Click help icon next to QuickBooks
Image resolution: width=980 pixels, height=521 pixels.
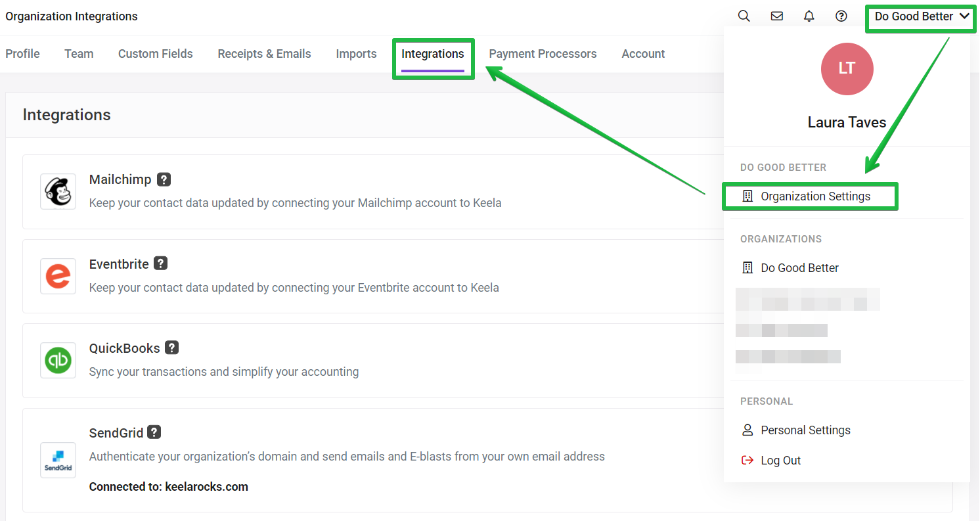(x=172, y=348)
